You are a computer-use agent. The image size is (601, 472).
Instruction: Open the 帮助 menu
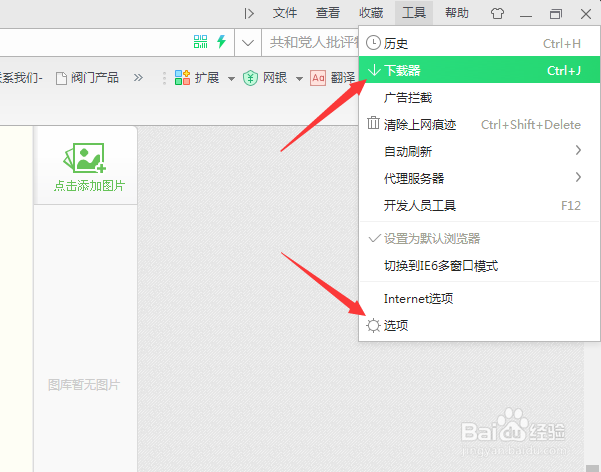click(457, 13)
